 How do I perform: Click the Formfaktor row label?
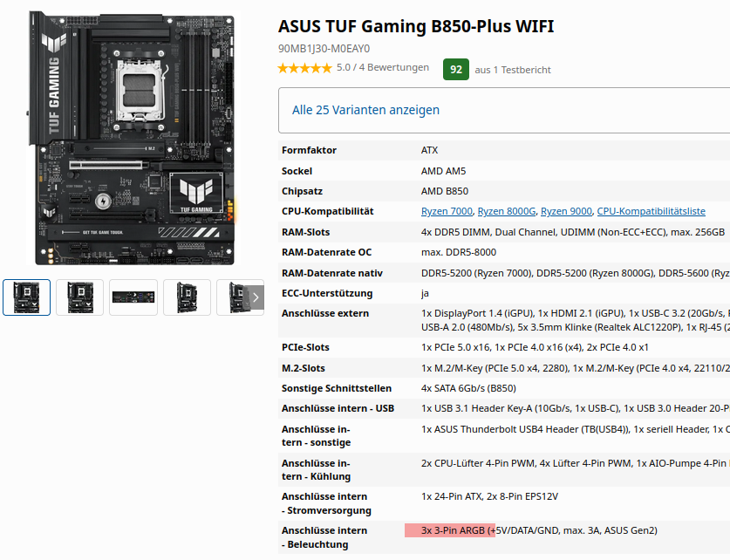point(309,150)
